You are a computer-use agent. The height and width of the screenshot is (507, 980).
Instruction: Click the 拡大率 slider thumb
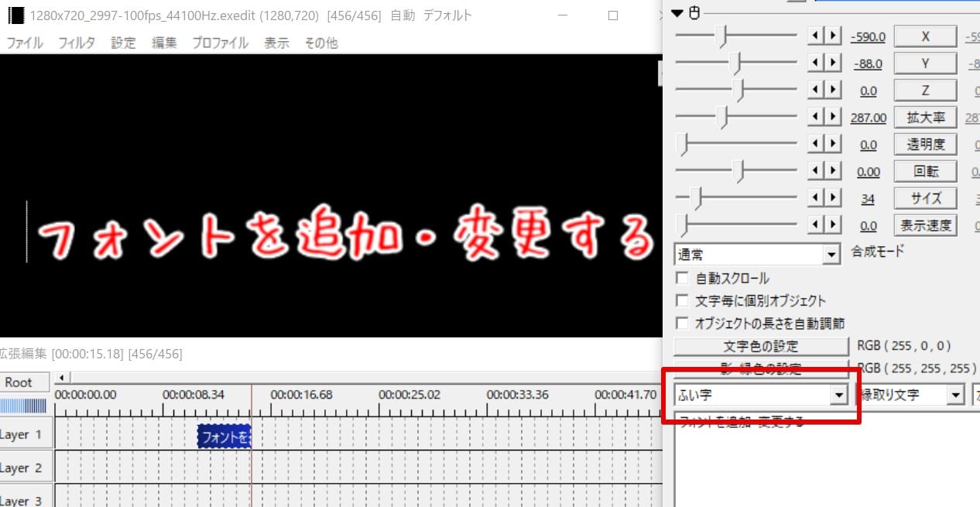coord(723,118)
